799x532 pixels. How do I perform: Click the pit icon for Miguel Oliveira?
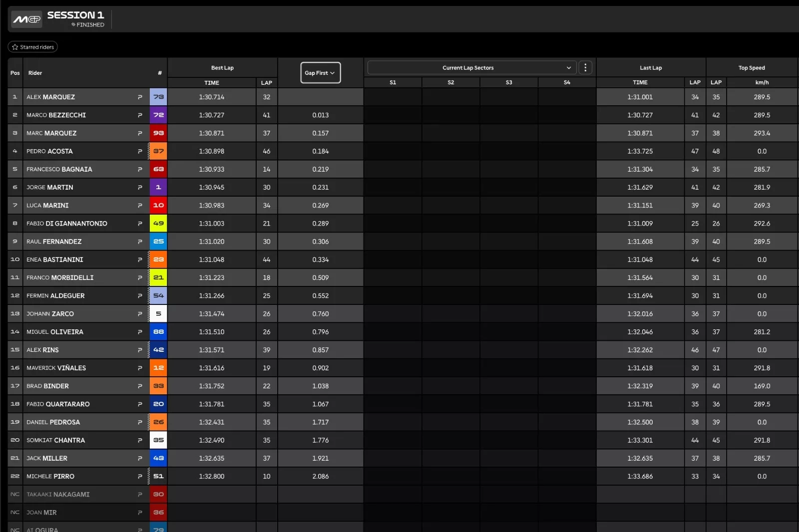click(x=140, y=332)
